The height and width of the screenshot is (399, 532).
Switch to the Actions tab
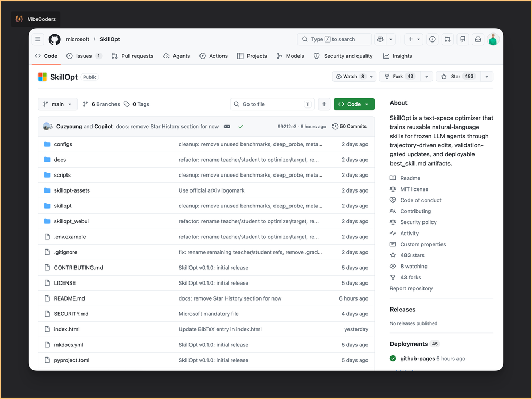[x=213, y=56]
